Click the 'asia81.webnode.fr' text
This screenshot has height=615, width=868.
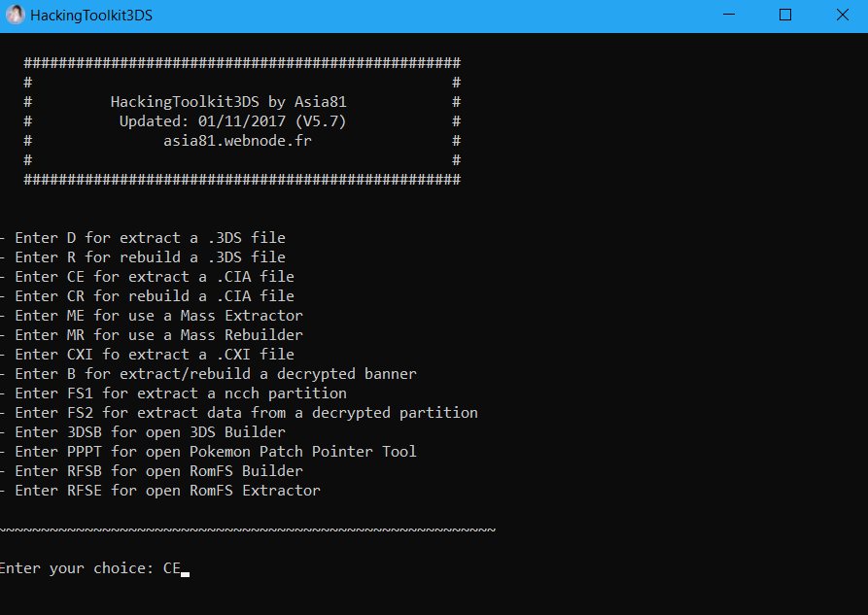tap(237, 141)
